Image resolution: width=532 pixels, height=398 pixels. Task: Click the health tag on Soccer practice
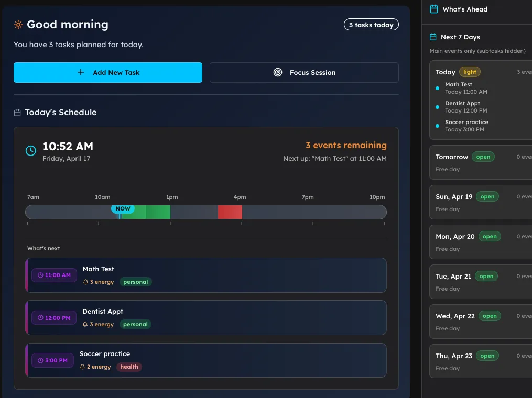pos(129,367)
